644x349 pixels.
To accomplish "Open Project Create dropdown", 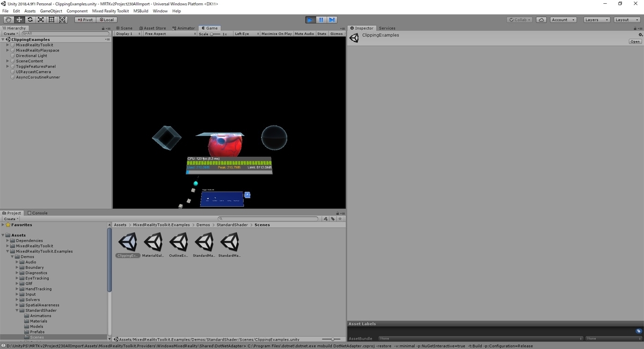I will point(11,219).
